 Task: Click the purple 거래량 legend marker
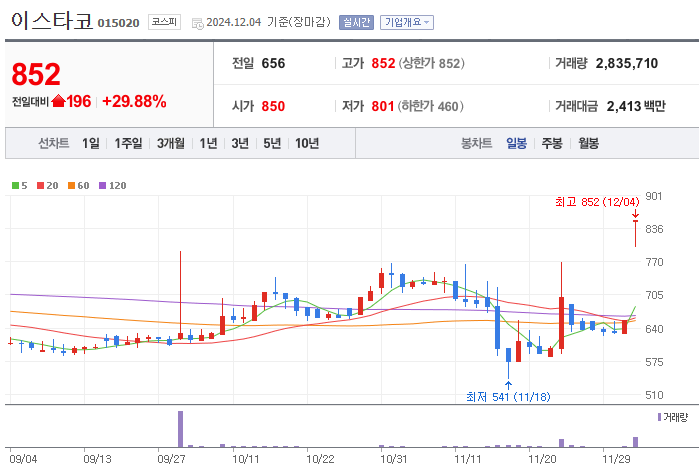(x=659, y=417)
